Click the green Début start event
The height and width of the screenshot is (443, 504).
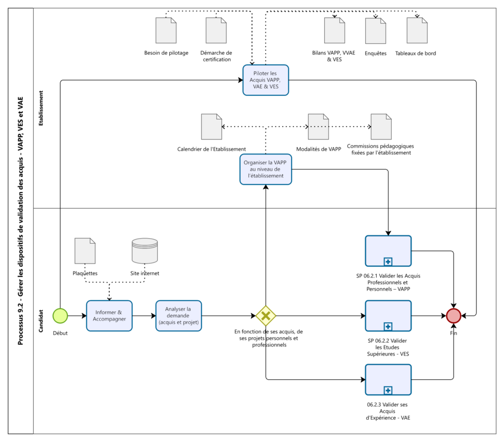(60, 316)
